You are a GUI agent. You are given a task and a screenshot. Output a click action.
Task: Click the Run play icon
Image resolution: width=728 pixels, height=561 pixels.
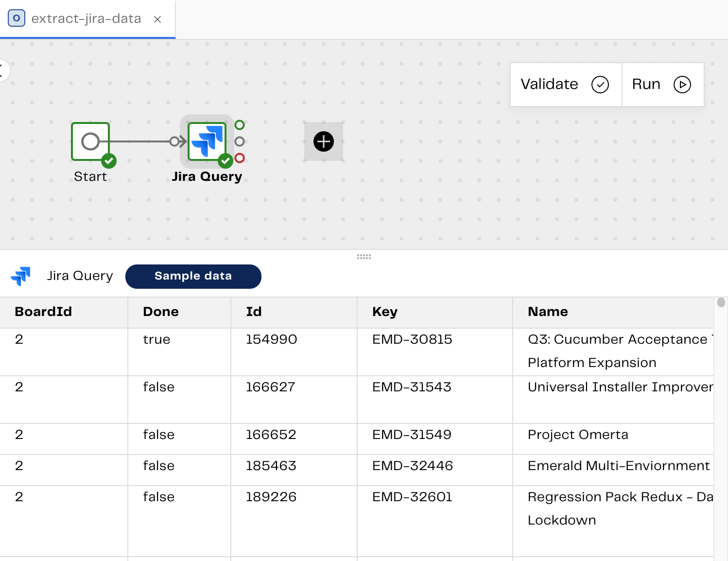(x=683, y=84)
